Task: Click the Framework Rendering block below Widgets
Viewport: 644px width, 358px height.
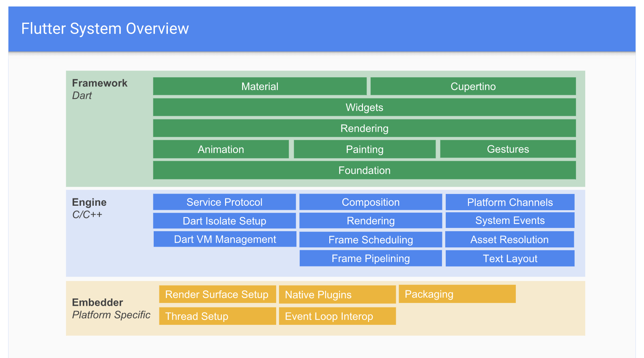Action: 365,128
